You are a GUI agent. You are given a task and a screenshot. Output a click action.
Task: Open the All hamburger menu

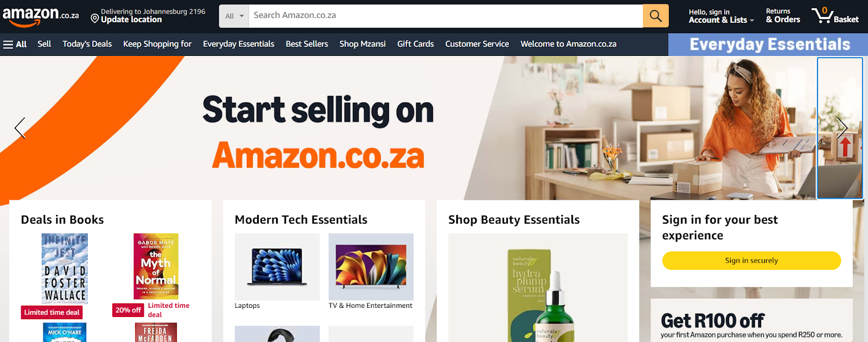click(x=15, y=45)
